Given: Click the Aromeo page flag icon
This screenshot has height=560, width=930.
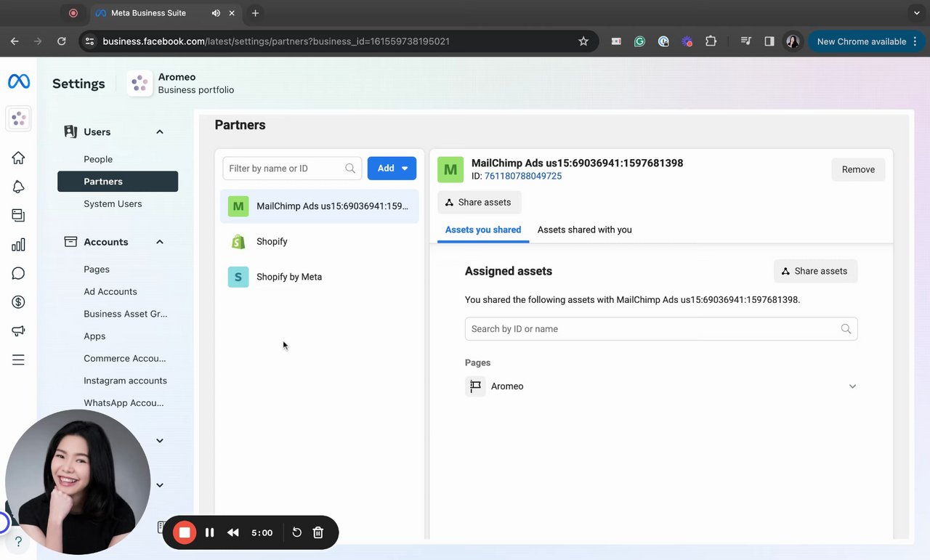Looking at the screenshot, I should (x=475, y=386).
